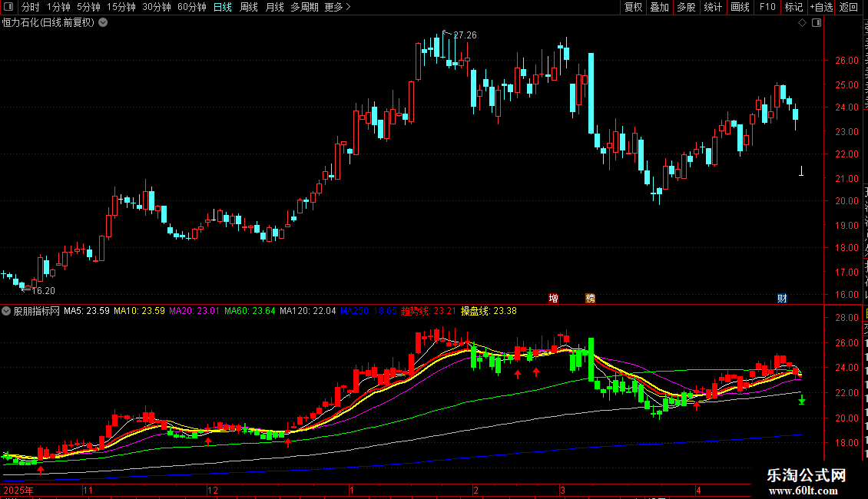868x499 pixels.
Task: Open 统计 statistics
Action: (713, 7)
